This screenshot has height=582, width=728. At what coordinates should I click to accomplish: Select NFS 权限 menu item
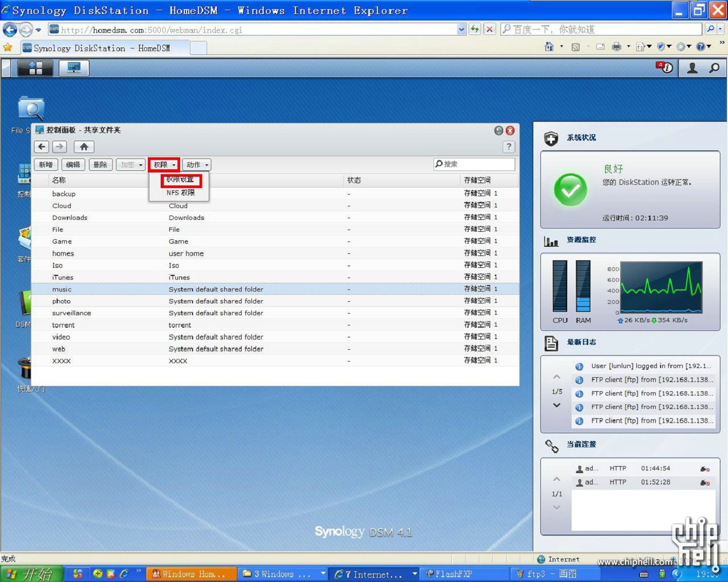pyautogui.click(x=181, y=192)
